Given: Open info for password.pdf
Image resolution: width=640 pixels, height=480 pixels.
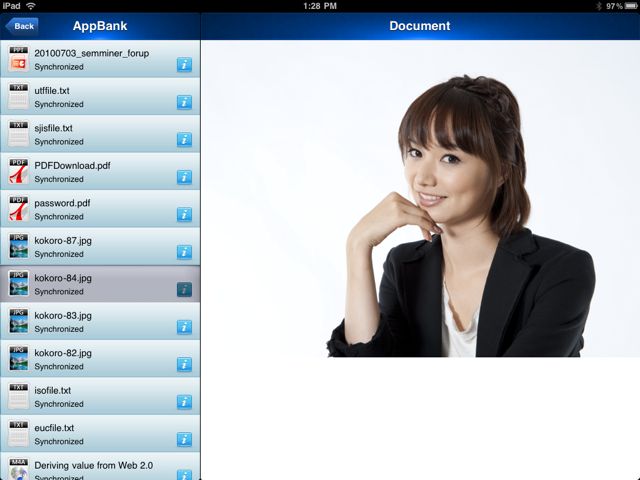Looking at the screenshot, I should point(184,214).
